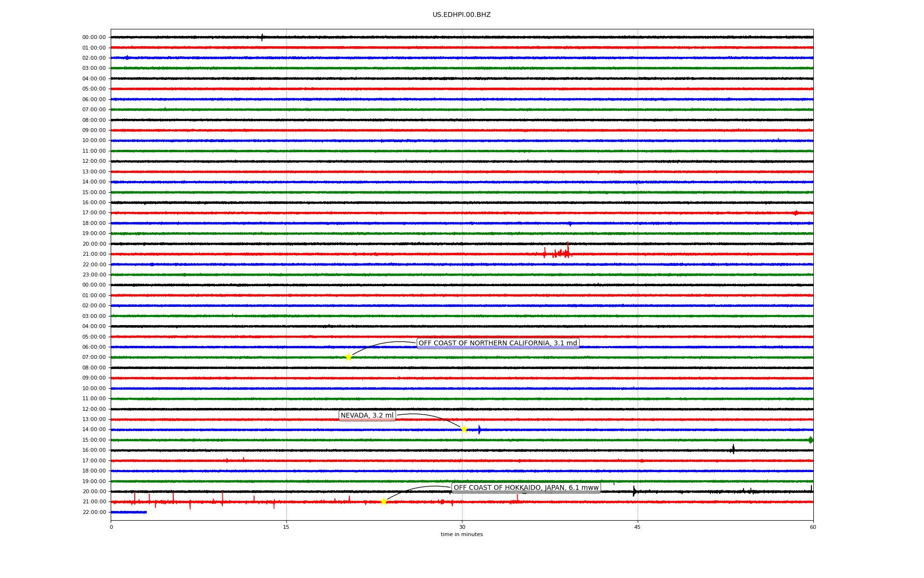Click the 30 tick label on the time axis
The height and width of the screenshot is (578, 924).
tap(462, 527)
